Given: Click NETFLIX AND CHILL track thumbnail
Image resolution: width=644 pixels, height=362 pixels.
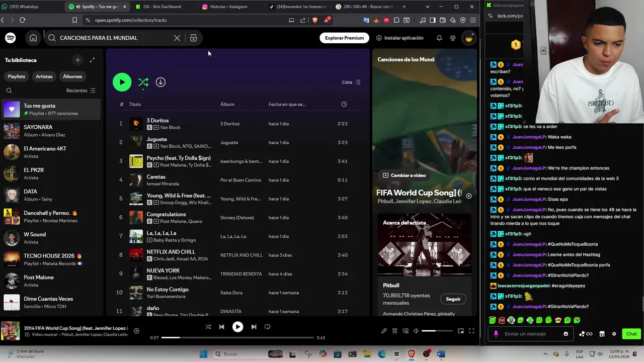Looking at the screenshot, I should click(136, 255).
